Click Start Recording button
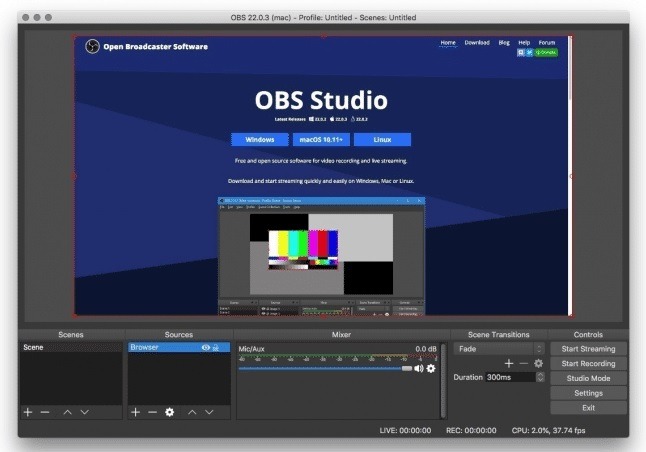This screenshot has width=646, height=452. (588, 364)
